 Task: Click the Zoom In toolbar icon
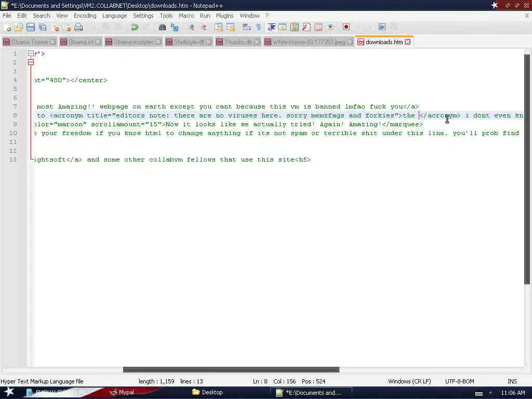click(191, 27)
